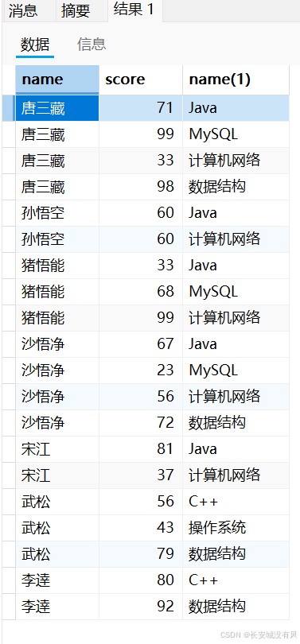Select the score 67 cell
Screen dimensions: 300x644
pos(141,344)
